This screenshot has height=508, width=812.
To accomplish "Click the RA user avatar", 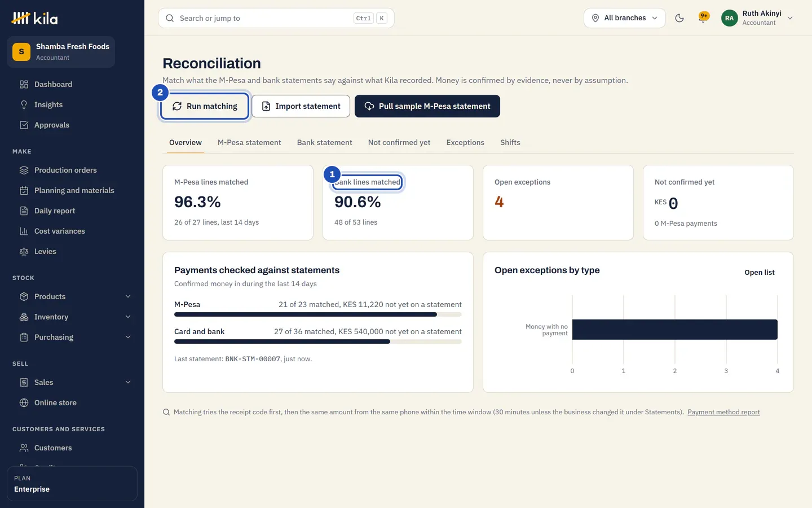I will (729, 18).
